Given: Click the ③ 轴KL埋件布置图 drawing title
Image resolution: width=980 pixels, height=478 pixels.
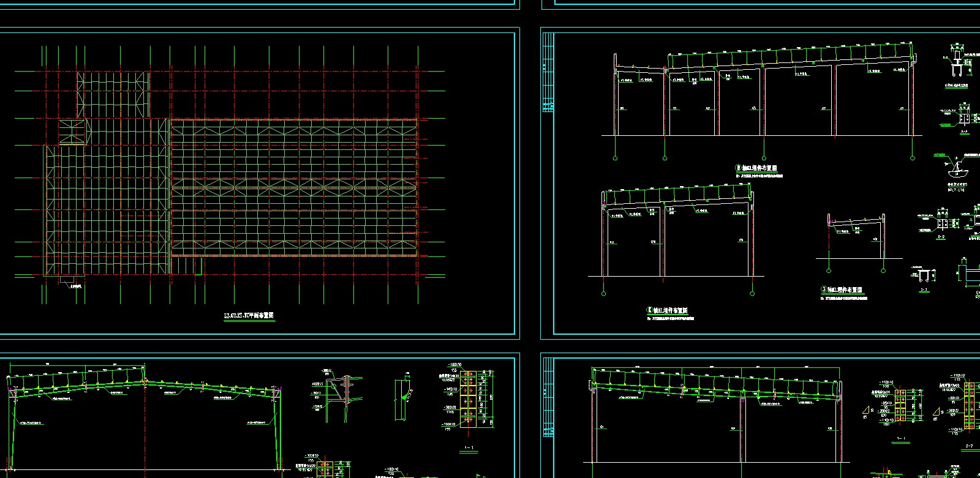Looking at the screenshot, I should click(841, 289).
